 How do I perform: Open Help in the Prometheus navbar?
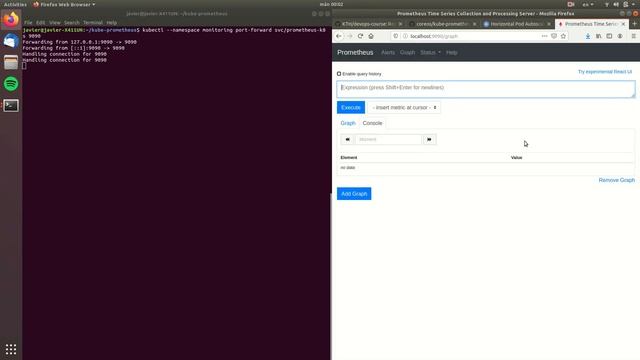(451, 52)
